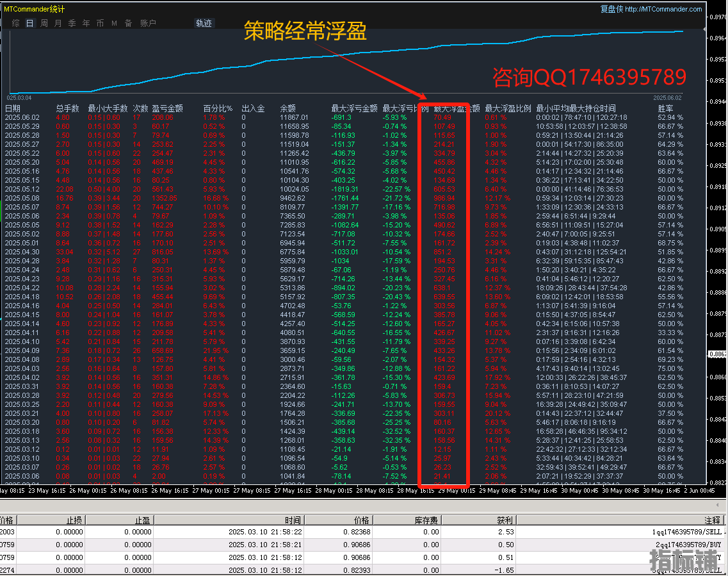Click the balance value 11867.01
The height and width of the screenshot is (576, 728).
point(294,117)
